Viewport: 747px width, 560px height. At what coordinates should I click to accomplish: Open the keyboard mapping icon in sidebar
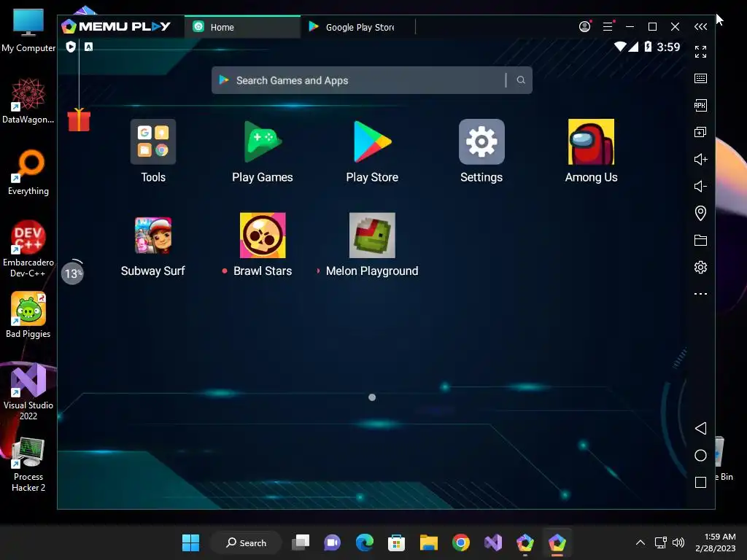(700, 79)
